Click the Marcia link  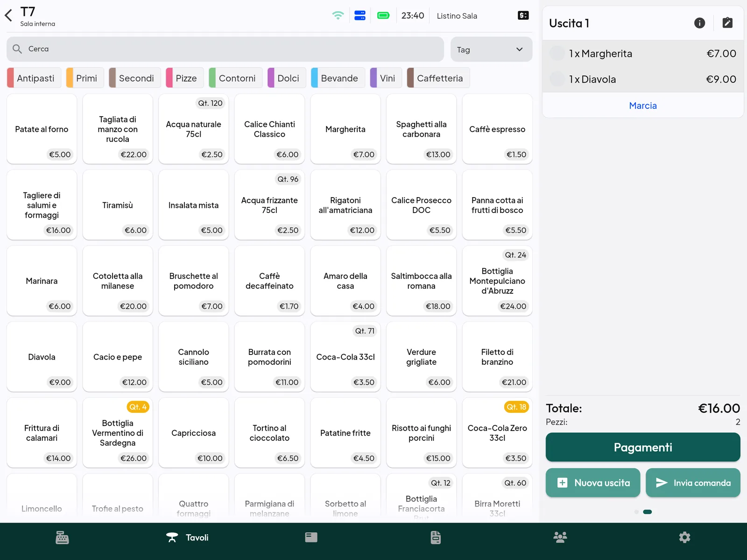(643, 106)
